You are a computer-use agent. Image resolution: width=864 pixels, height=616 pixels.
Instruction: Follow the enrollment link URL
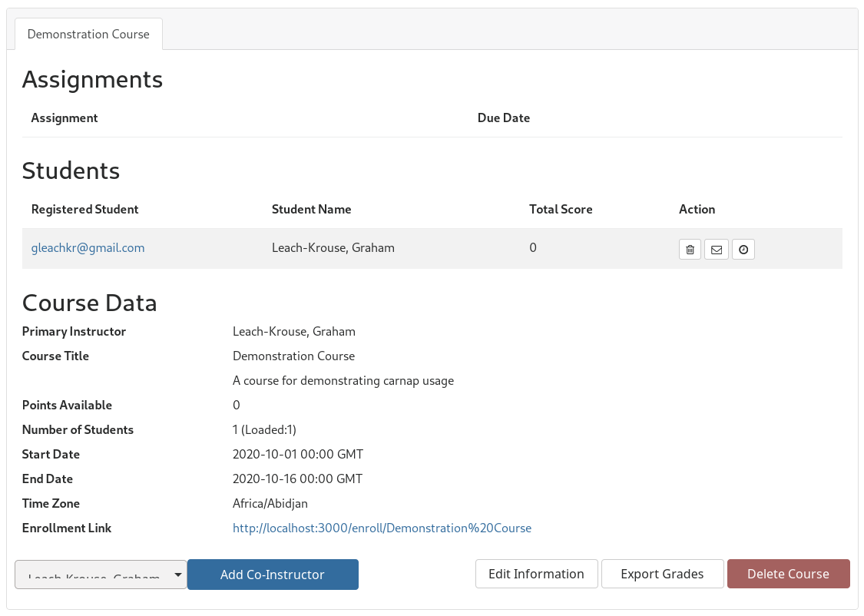point(382,528)
